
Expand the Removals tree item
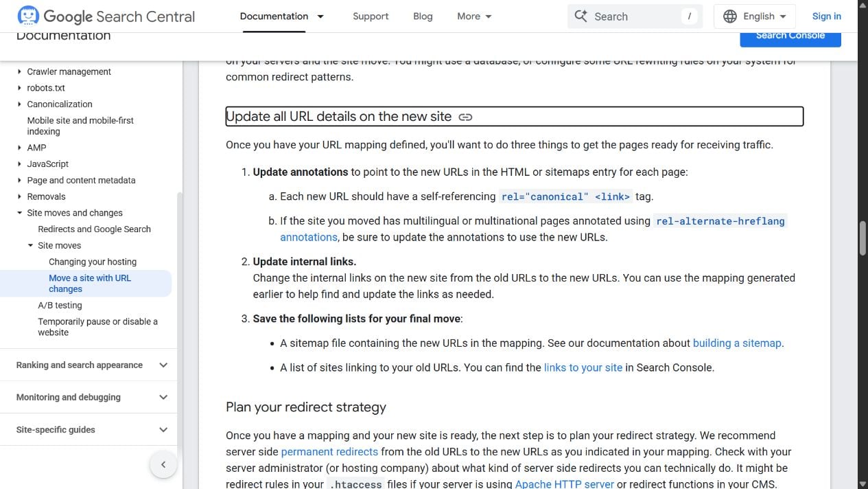(x=19, y=196)
